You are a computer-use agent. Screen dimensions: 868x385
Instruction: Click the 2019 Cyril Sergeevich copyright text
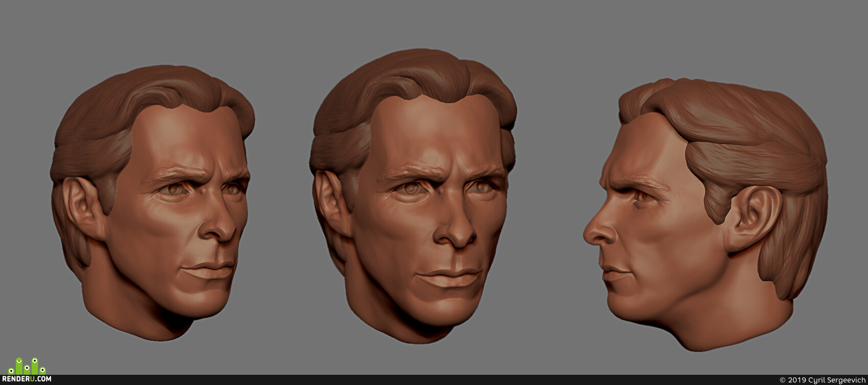point(822,380)
